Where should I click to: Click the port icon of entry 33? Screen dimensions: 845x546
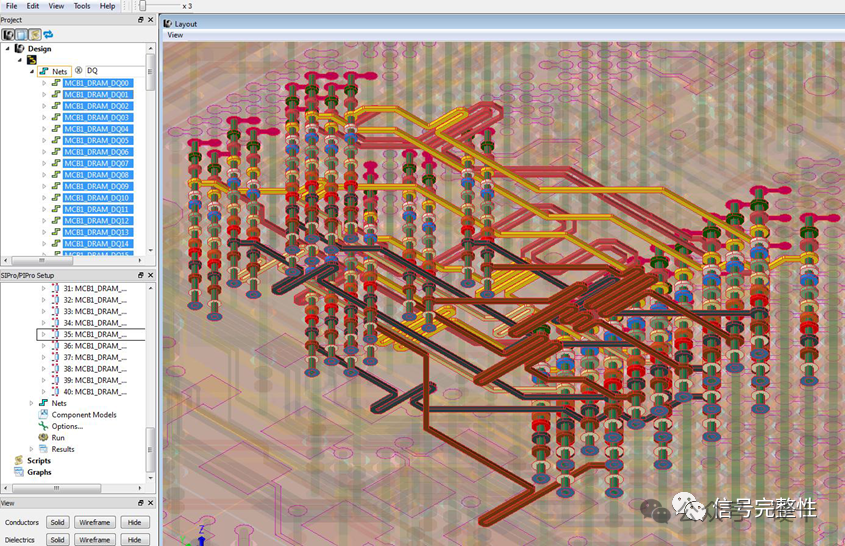pyautogui.click(x=55, y=312)
